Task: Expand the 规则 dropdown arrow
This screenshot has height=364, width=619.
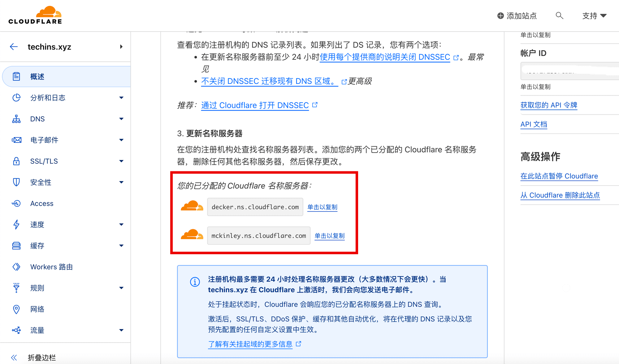Action: pos(121,288)
